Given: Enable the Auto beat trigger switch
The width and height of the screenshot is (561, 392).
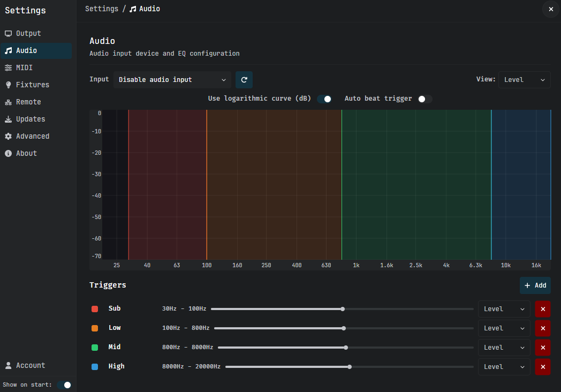Looking at the screenshot, I should (x=424, y=99).
